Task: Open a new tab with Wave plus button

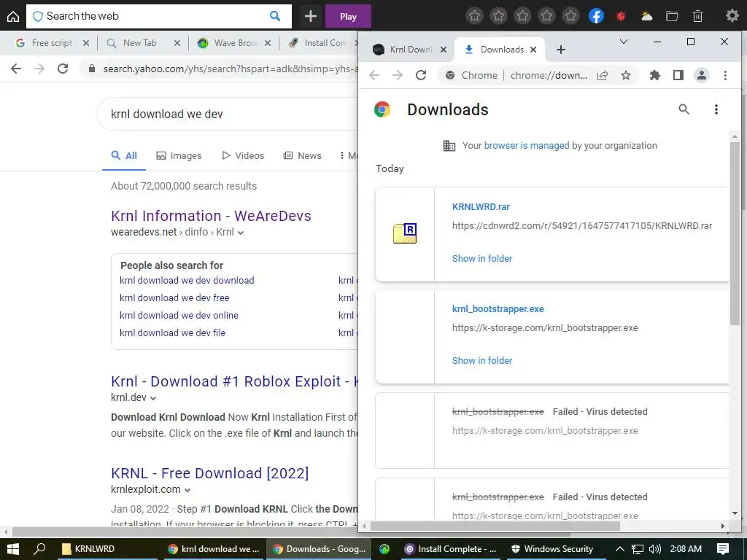Action: click(311, 16)
